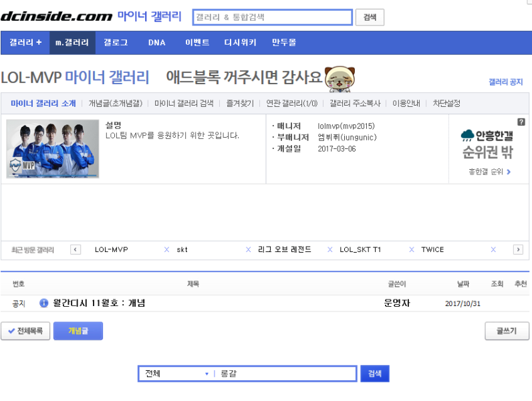The image size is (532, 401).
Task: Click the 운영자 author name
Action: coord(397,303)
